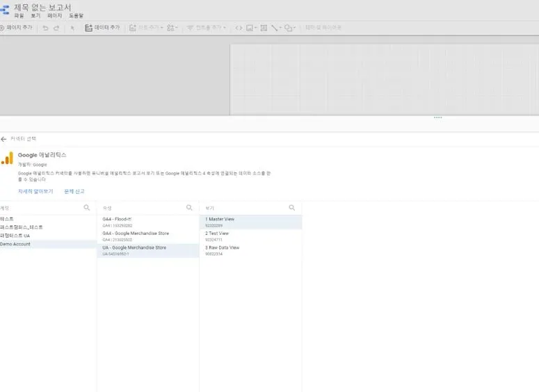This screenshot has height=392, width=539.
Task: Click the search icon in the property column
Action: 189,208
